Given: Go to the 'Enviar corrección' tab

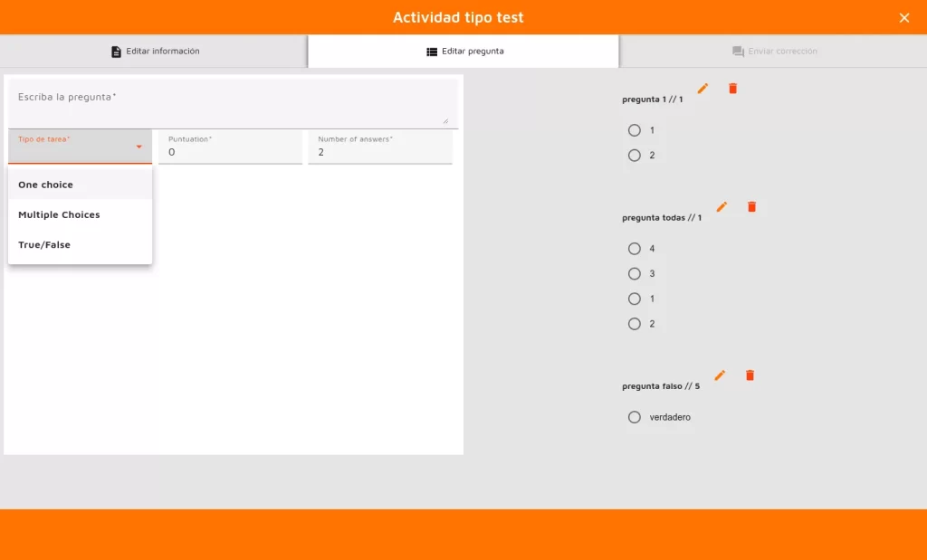Looking at the screenshot, I should 773,52.
